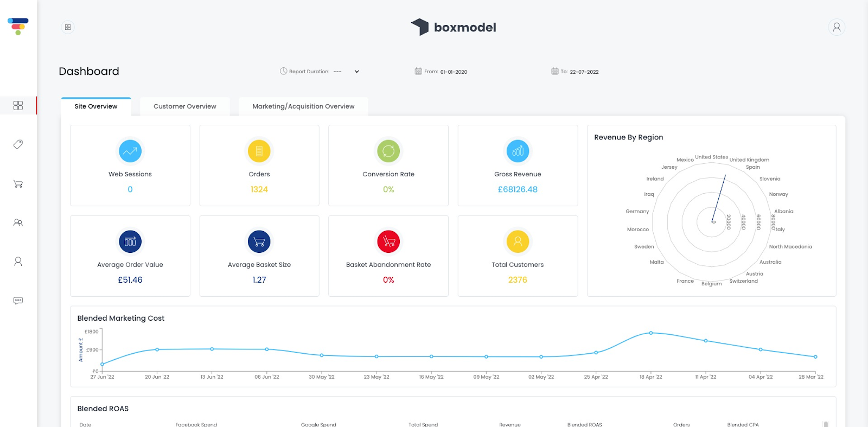
Task: Click the North Macedonia radar chart label
Action: (790, 246)
